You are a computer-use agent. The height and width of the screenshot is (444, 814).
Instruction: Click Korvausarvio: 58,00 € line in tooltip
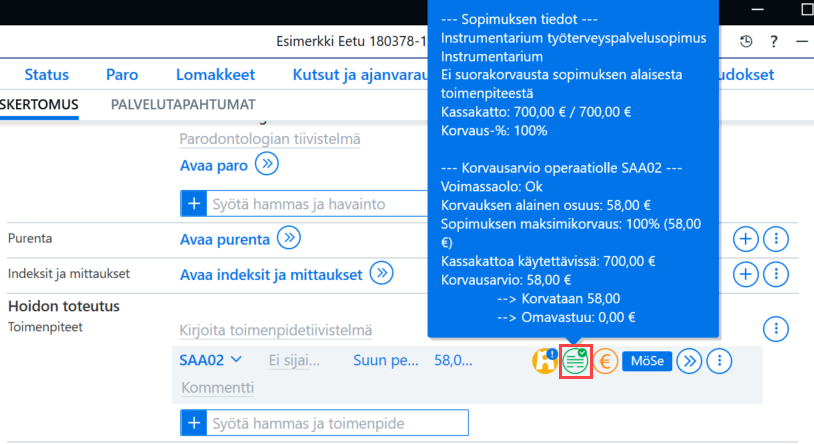point(506,280)
